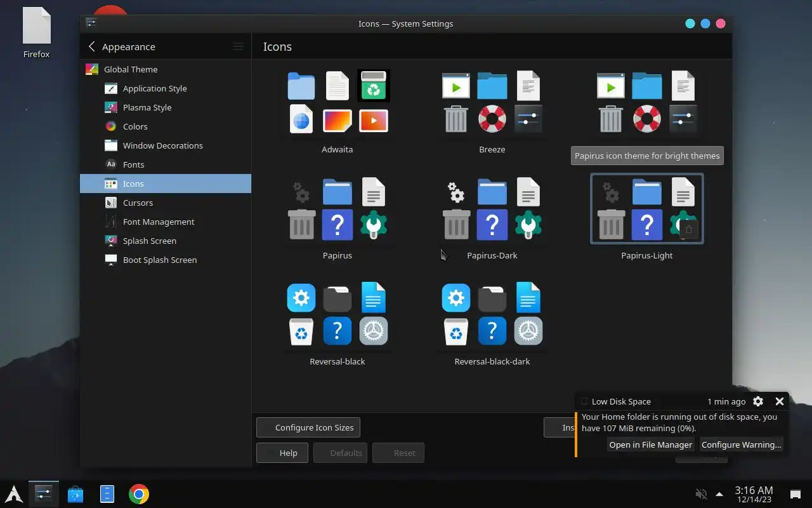Screen dimensions: 812x508
Task: Click the Breeze theme name label
Action: pyautogui.click(x=492, y=149)
